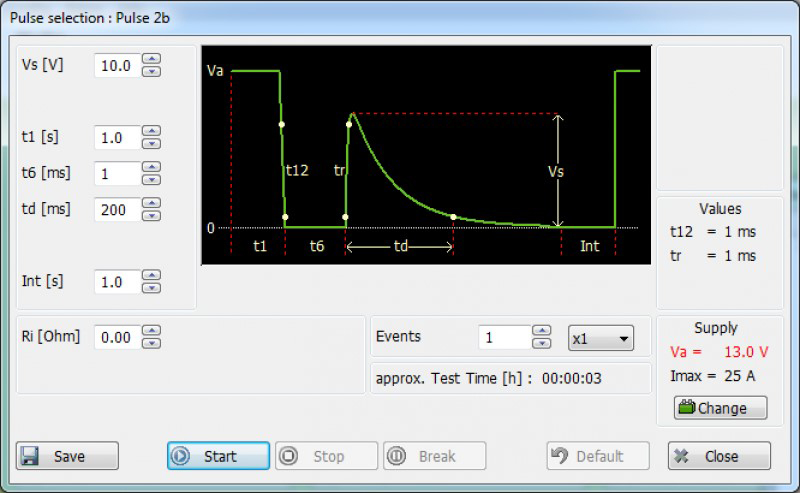Image resolution: width=800 pixels, height=493 pixels.
Task: Increase Vs [V] value with up arrow
Action: (x=152, y=59)
